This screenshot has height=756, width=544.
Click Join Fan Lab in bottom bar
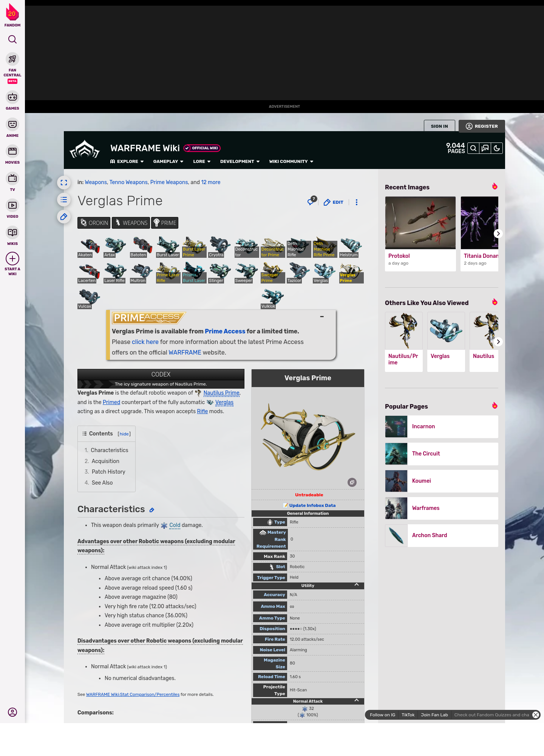click(x=434, y=715)
